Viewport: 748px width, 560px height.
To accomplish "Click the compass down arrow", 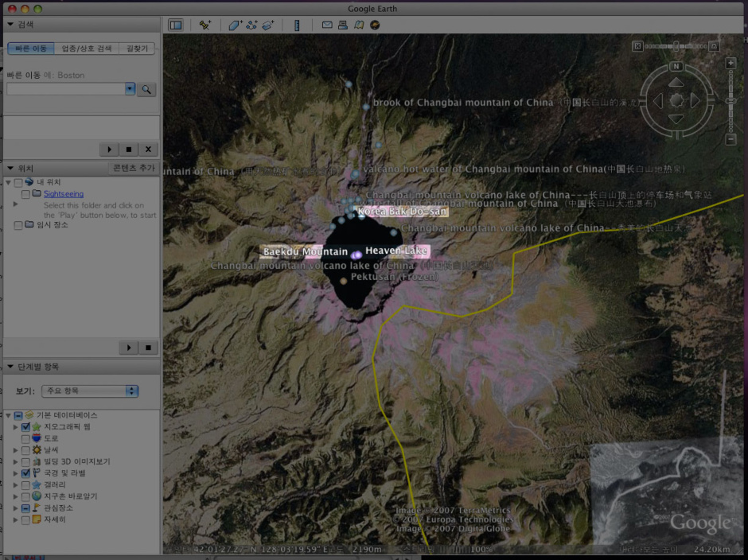I will [x=676, y=119].
